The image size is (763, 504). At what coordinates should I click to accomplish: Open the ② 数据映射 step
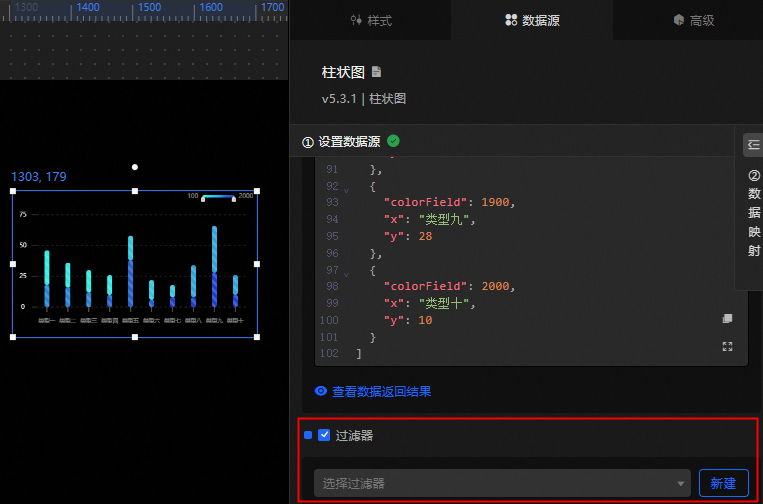tap(754, 213)
